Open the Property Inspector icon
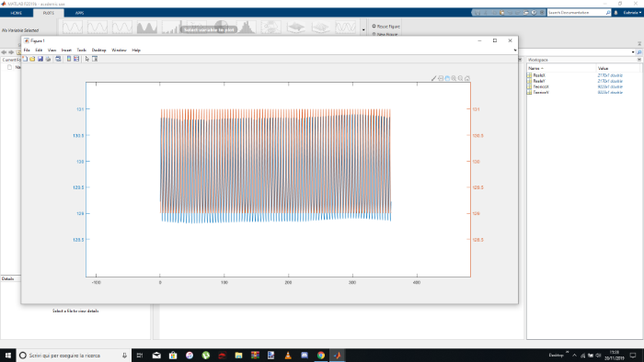Viewport: 644px width, 362px height. click(95, 59)
